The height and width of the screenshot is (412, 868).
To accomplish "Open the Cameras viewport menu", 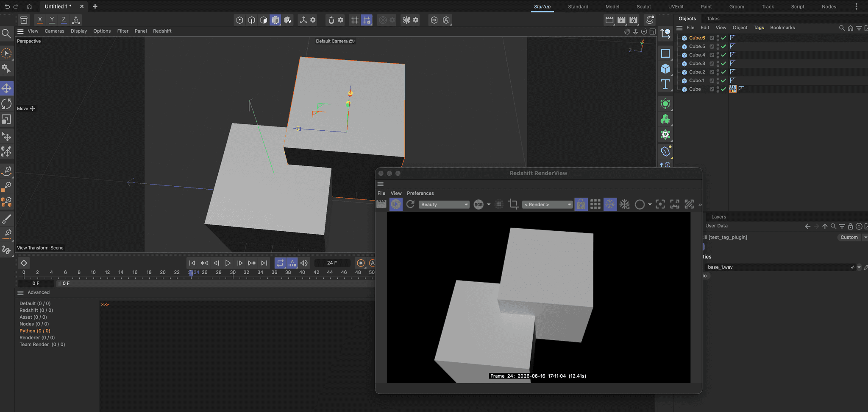I will [x=55, y=31].
